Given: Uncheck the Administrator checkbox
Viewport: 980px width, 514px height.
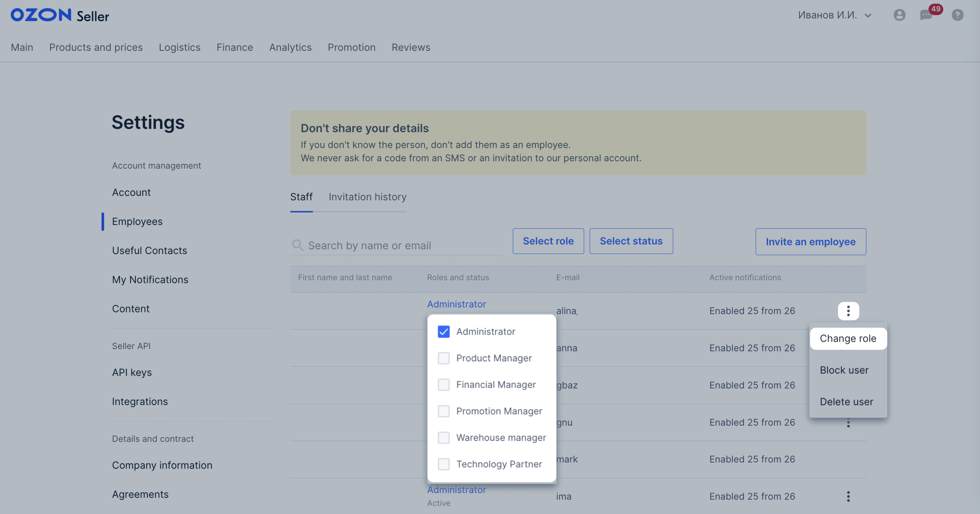Looking at the screenshot, I should [444, 332].
